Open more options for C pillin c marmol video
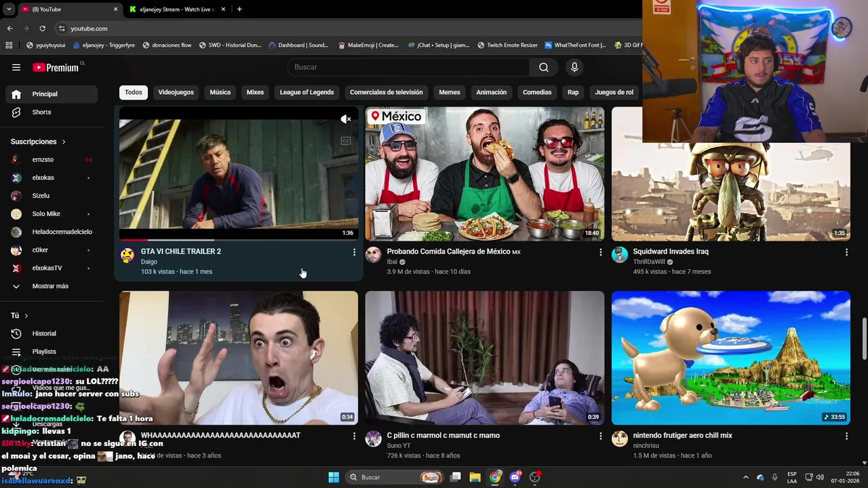868x488 pixels. [x=600, y=436]
